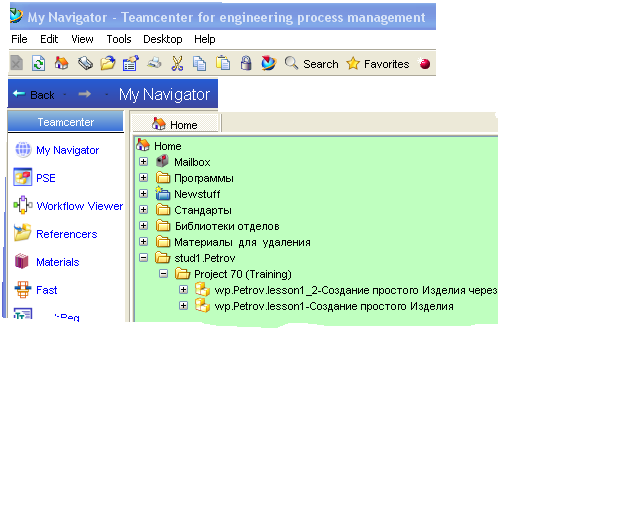This screenshot has width=640, height=512.
Task: Click the edit properties form toolbar icon
Action: coord(131,63)
